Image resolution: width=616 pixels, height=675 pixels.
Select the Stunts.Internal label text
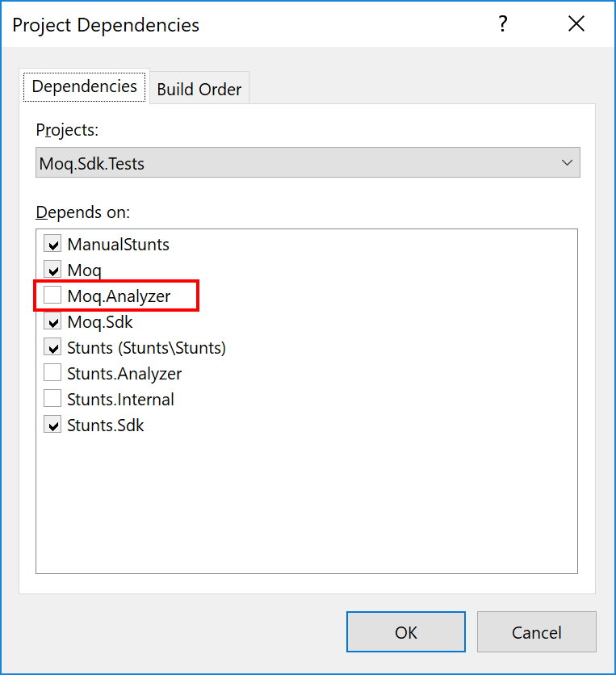(x=120, y=400)
